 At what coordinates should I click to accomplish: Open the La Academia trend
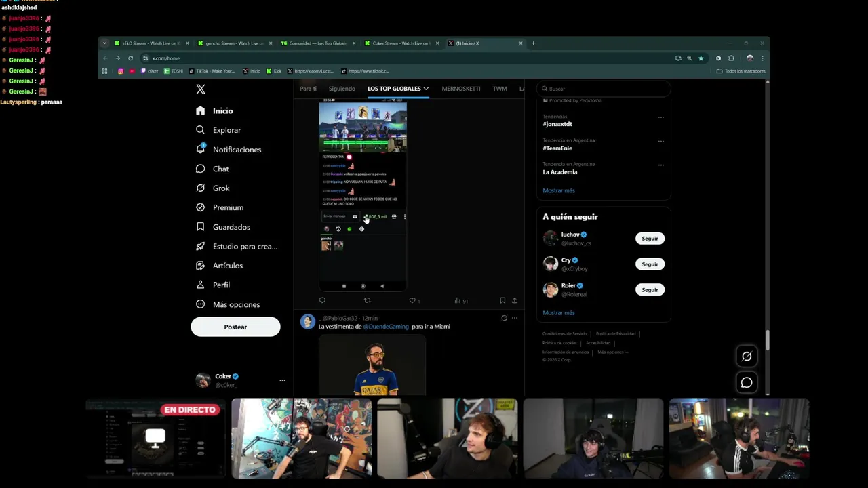(x=560, y=172)
